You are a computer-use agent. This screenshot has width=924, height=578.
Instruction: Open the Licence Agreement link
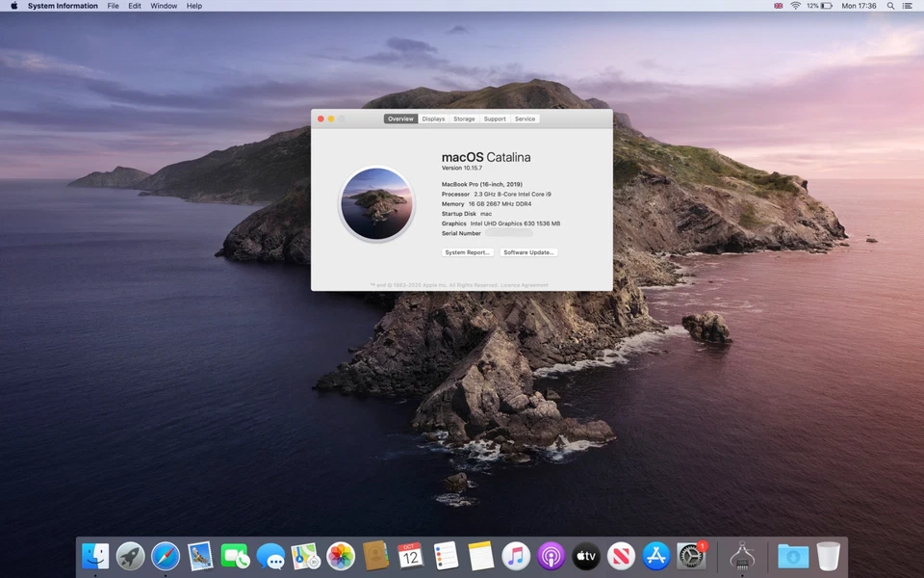[524, 285]
